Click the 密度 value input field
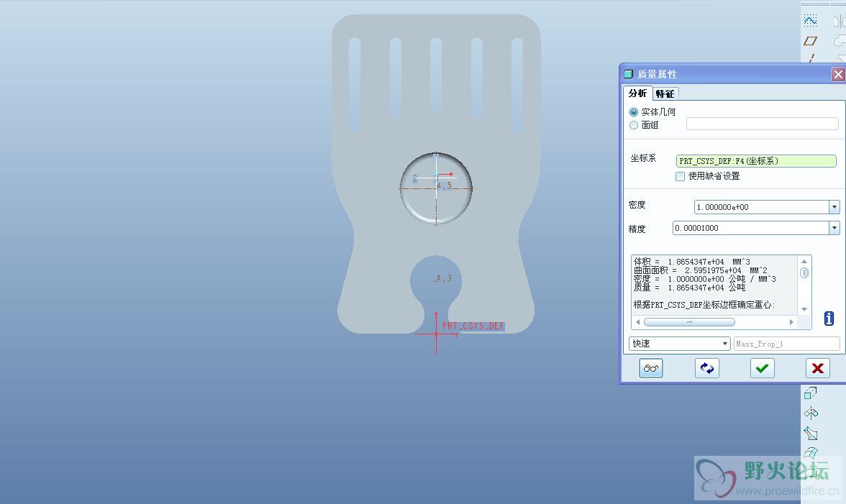The image size is (846, 504). (761, 207)
